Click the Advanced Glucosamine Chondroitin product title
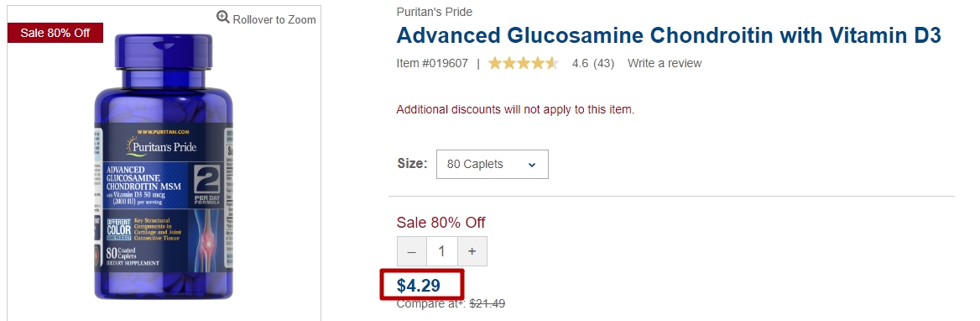This screenshot has width=980, height=321. click(x=669, y=35)
